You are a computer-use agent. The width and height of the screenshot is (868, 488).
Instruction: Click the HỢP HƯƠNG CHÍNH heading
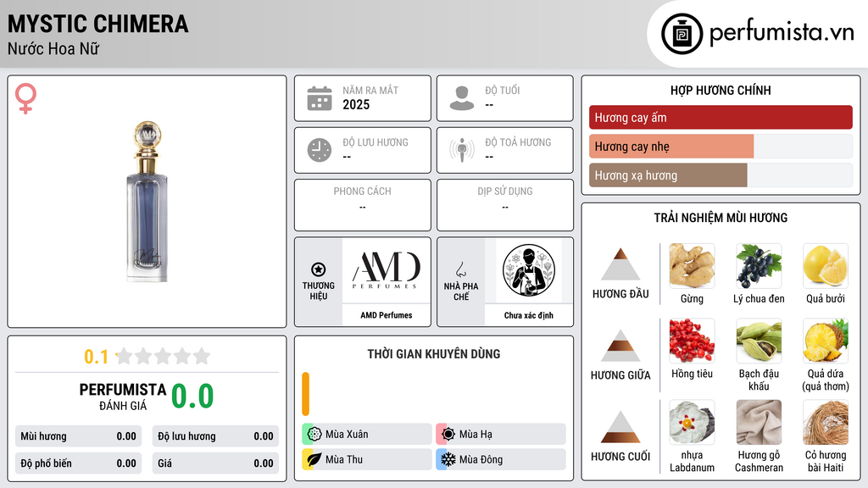coord(721,90)
